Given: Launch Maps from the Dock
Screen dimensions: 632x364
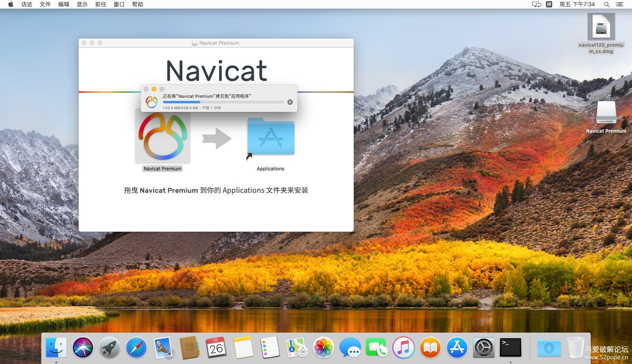Looking at the screenshot, I should click(x=297, y=348).
